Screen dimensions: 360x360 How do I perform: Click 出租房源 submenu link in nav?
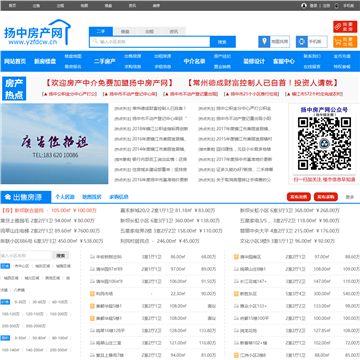163,56
